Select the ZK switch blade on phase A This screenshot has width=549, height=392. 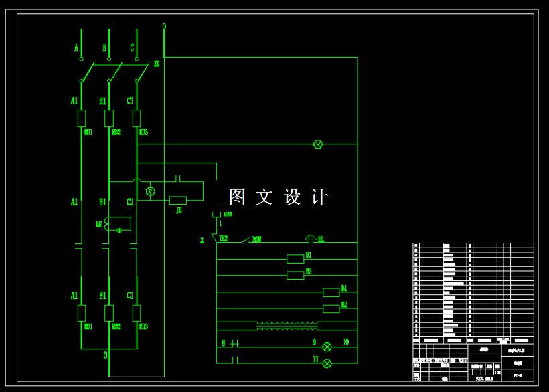(x=88, y=72)
